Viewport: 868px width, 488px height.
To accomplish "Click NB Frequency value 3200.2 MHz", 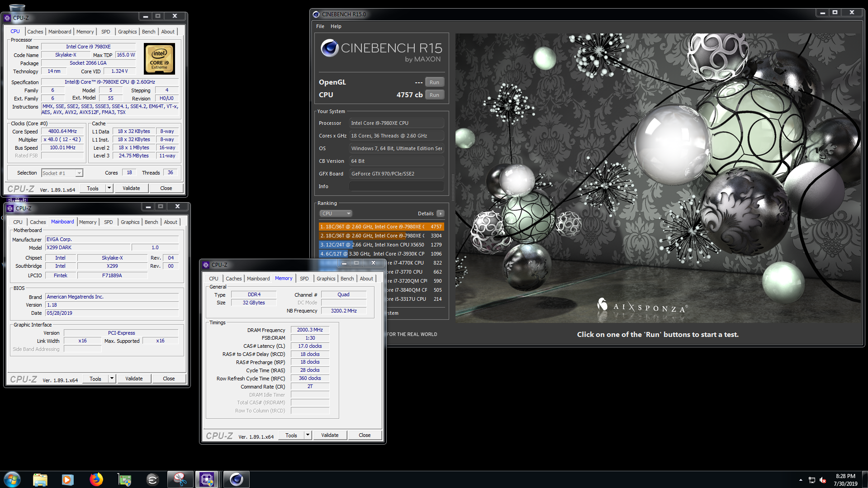I will (344, 311).
